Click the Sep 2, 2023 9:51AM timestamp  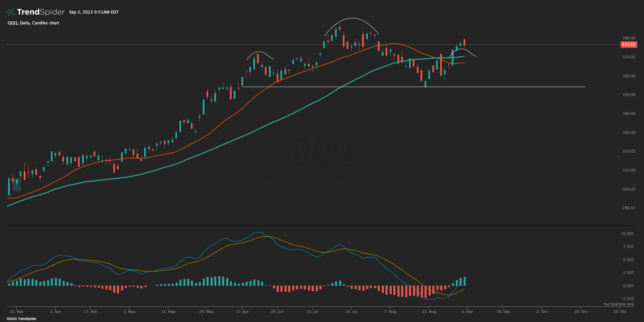coord(94,12)
